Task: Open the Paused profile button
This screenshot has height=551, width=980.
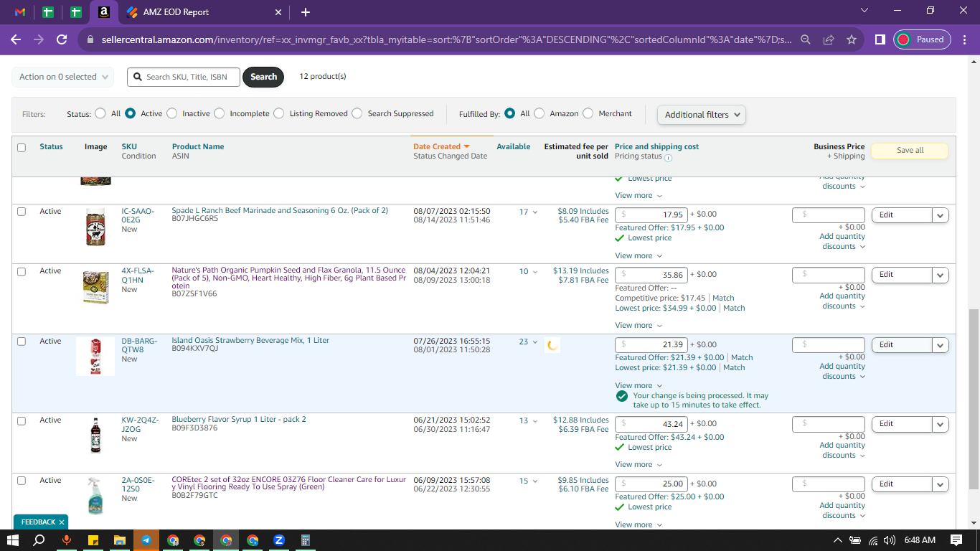Action: (x=922, y=39)
